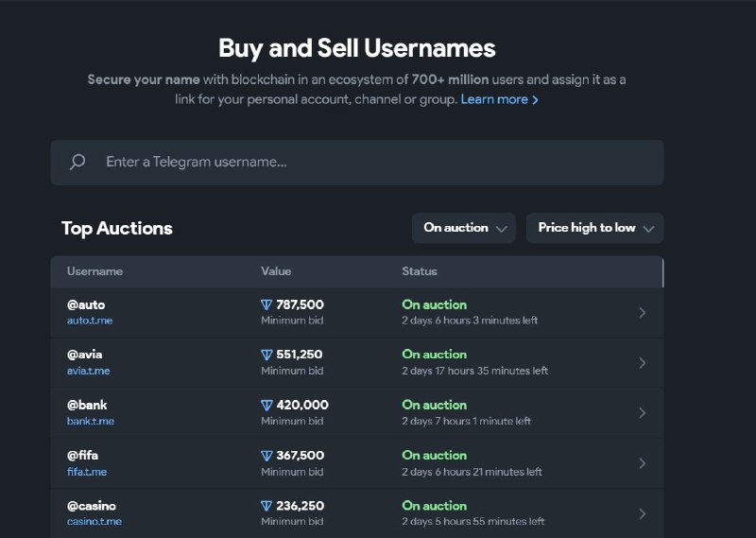The height and width of the screenshot is (538, 756).
Task: Click the 551,250 bid value
Action: (300, 355)
